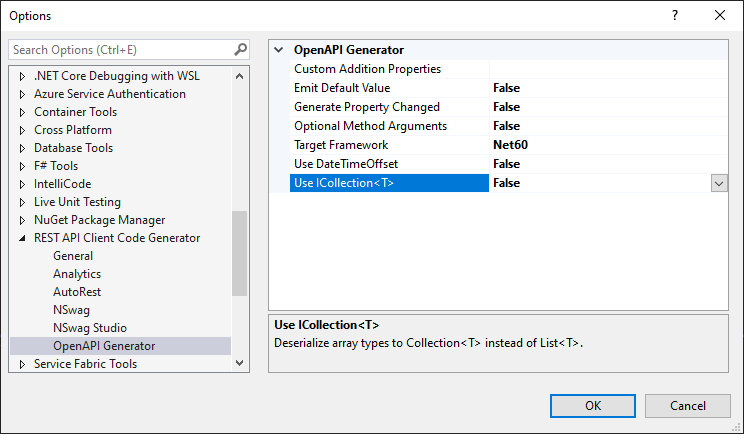Image resolution: width=744 pixels, height=434 pixels.
Task: Expand IntelliCode node
Action: pos(22,184)
